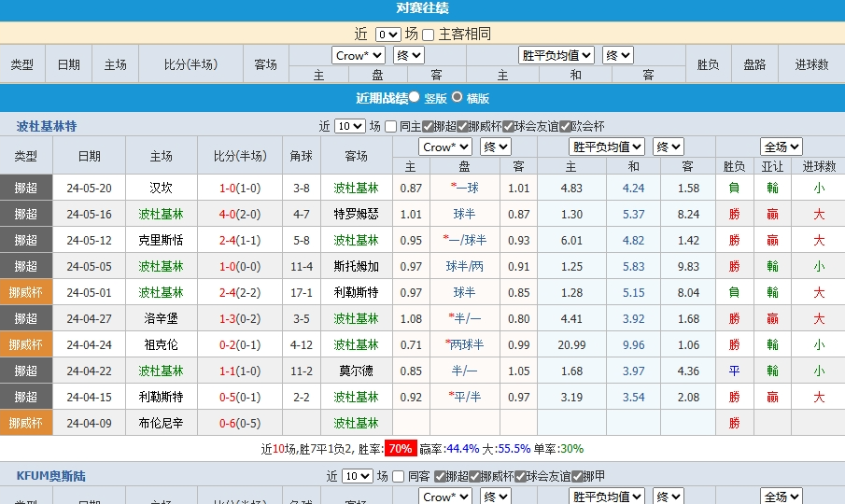Toggle the 同主 checkbox in 波杜基林特 section
Image resolution: width=845 pixels, height=504 pixels.
click(391, 126)
